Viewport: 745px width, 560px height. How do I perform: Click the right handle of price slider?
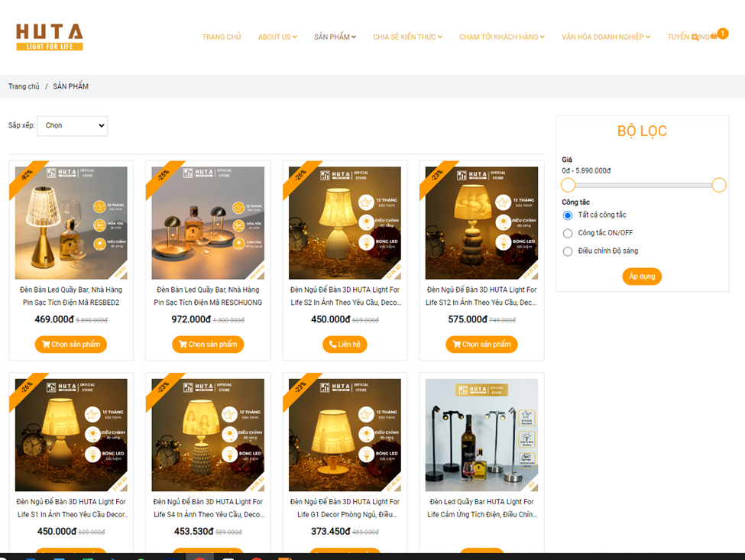[718, 185]
